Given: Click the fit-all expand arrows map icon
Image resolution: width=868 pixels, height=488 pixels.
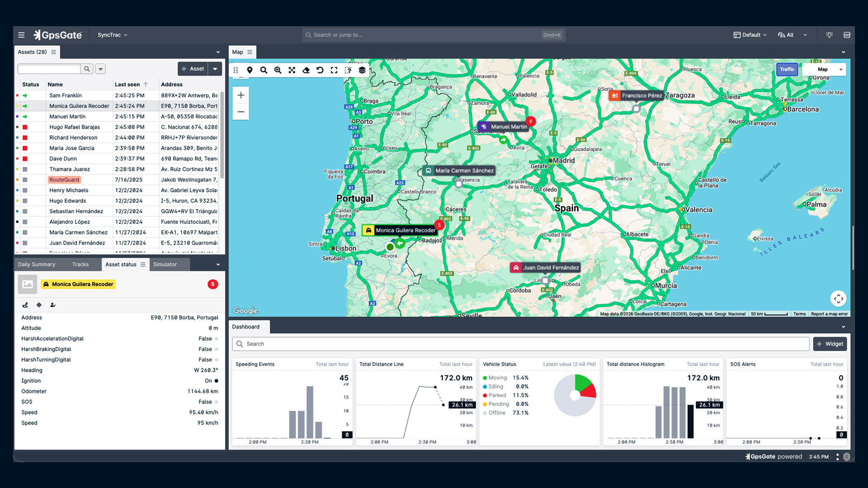Looking at the screenshot, I should pos(292,70).
